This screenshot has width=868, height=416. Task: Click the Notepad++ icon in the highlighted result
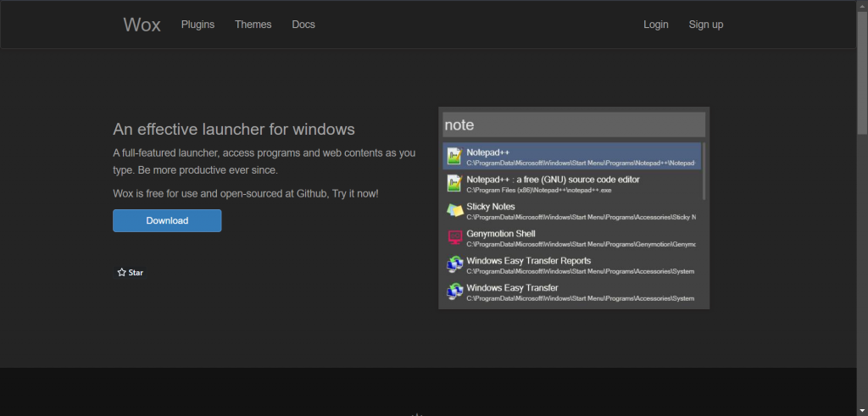coord(454,156)
